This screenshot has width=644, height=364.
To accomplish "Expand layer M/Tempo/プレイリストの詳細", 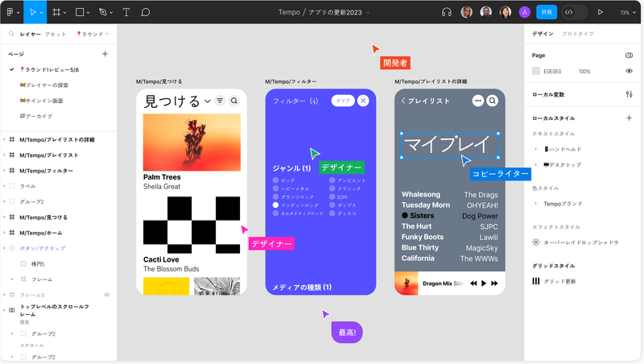I will 5,139.
